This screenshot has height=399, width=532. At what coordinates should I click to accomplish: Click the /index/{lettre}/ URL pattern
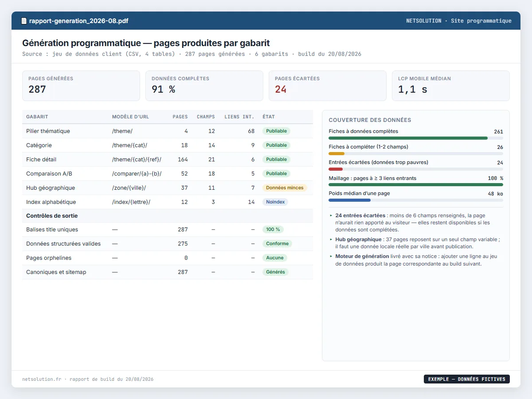click(131, 202)
